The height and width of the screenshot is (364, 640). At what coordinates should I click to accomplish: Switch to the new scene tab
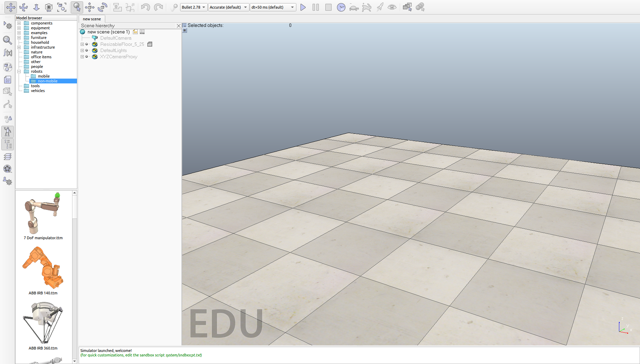point(91,19)
